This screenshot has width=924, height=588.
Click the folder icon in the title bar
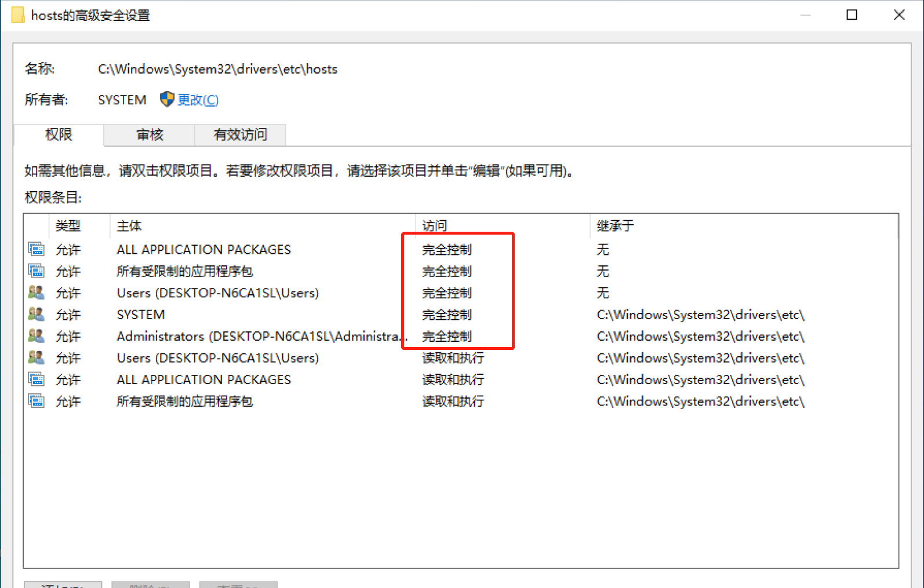point(18,14)
